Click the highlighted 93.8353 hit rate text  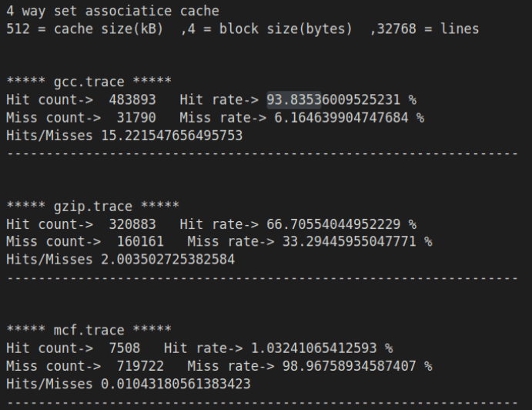(294, 100)
